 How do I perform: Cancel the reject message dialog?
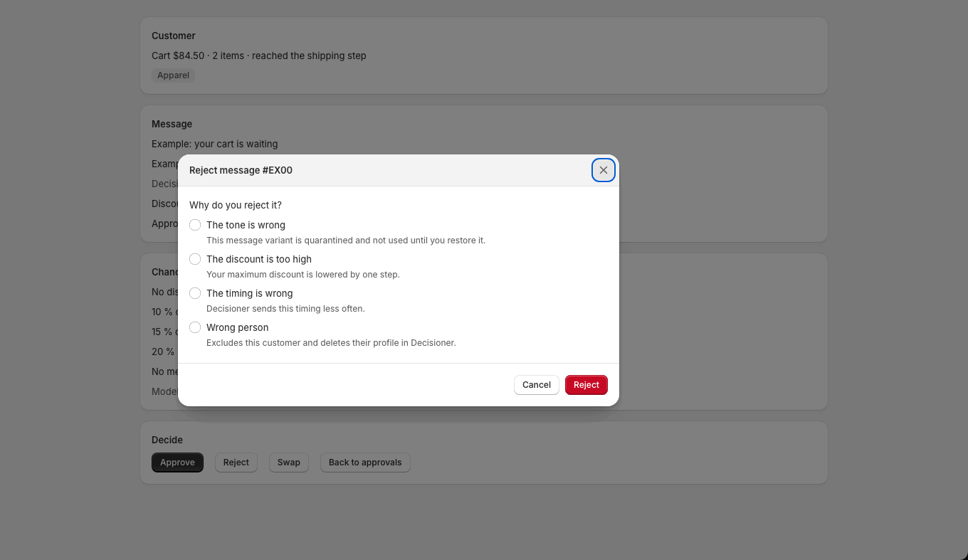tap(537, 385)
